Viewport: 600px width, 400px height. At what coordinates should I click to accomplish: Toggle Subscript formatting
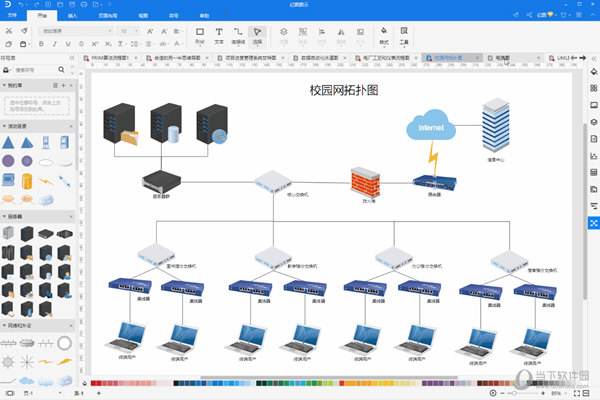pyautogui.click(x=108, y=44)
